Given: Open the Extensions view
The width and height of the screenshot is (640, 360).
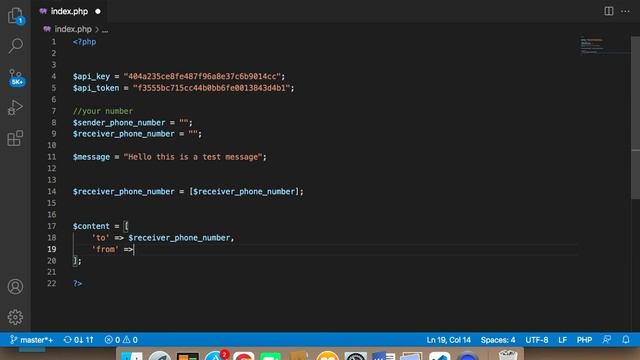Looking at the screenshot, I should 15,138.
